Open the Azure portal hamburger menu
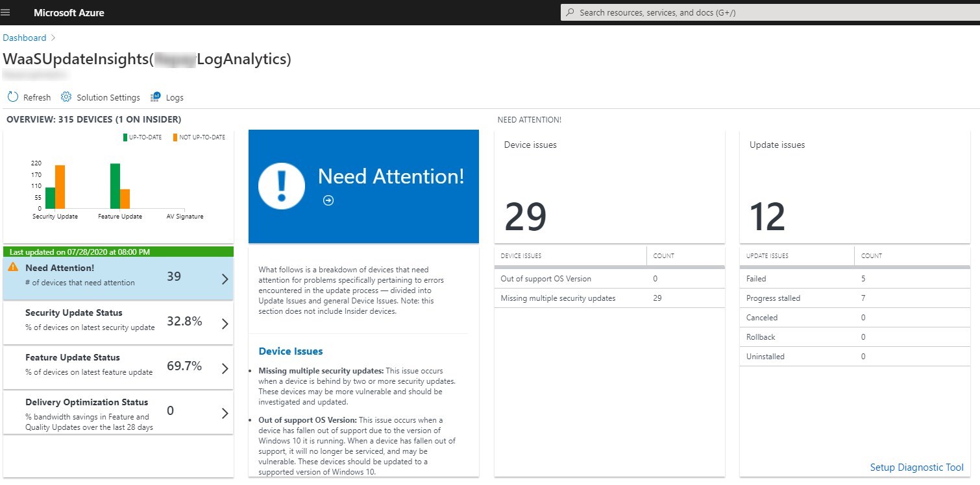980x485 pixels. pyautogui.click(x=6, y=12)
